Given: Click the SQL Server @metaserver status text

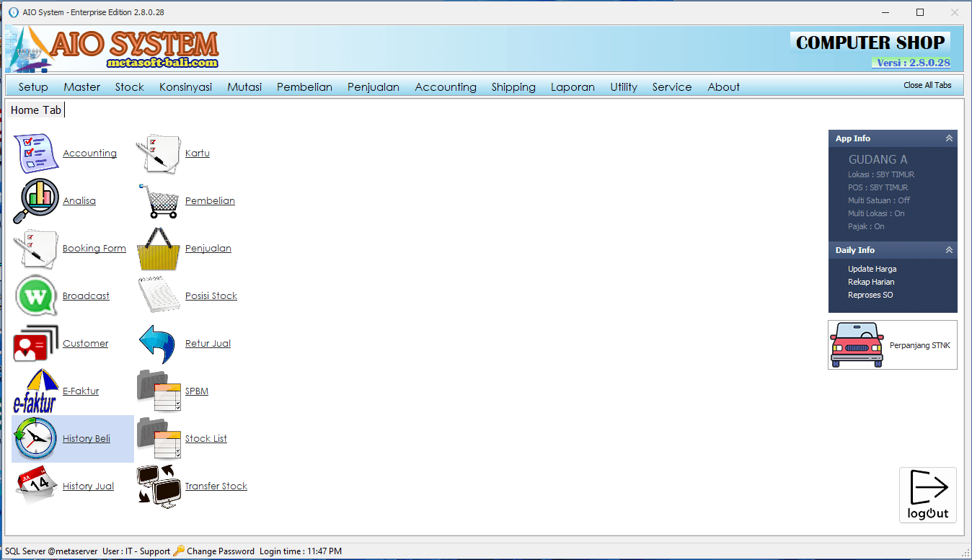Looking at the screenshot, I should (51, 551).
